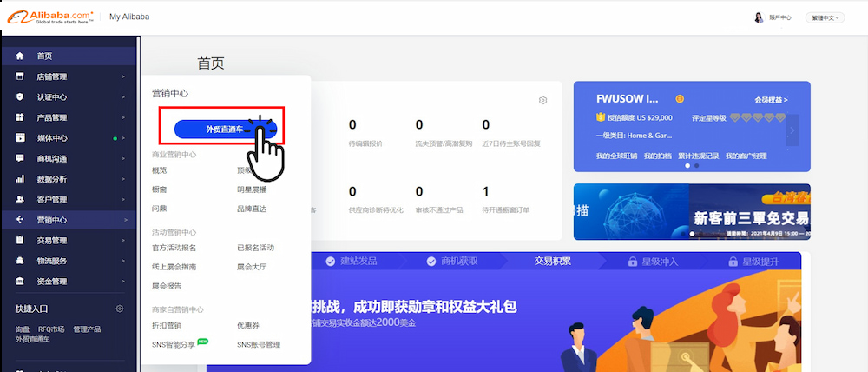Open the 会员权益 link

771,100
